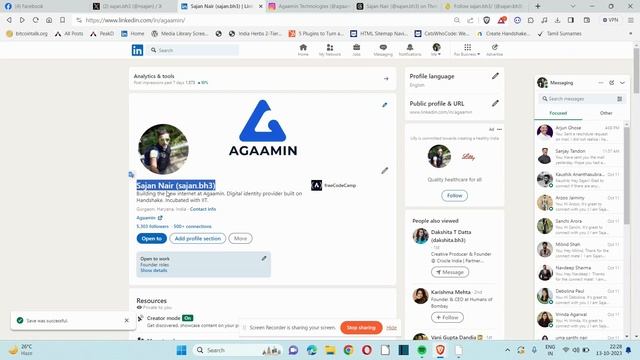Hide the screen sharing notification bar
The width and height of the screenshot is (640, 360).
click(391, 327)
